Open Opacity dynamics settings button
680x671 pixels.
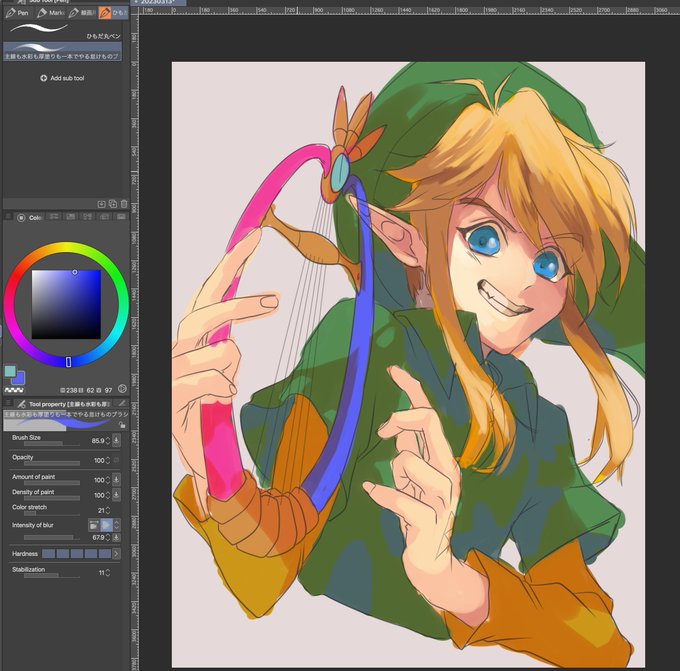pyautogui.click(x=116, y=460)
